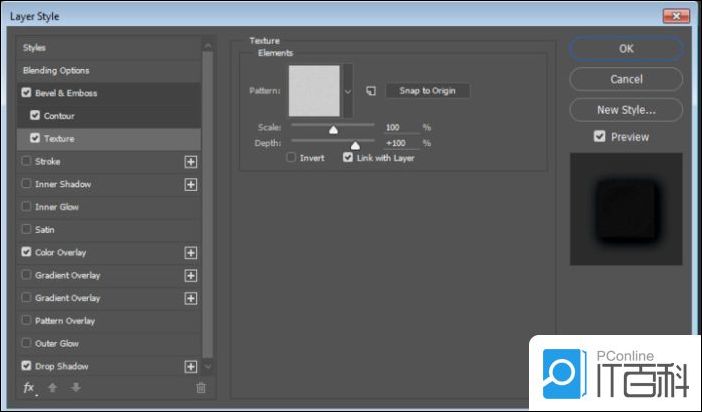Open the fx add-effect menu icon

pos(29,388)
